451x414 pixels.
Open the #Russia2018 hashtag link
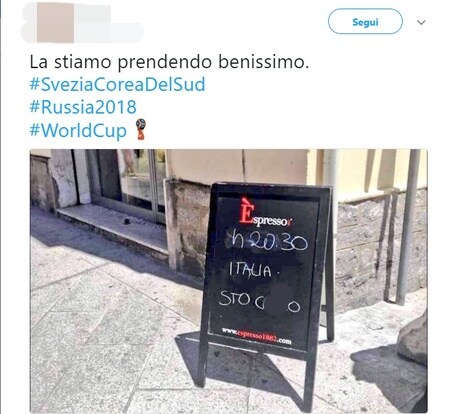[x=83, y=107]
